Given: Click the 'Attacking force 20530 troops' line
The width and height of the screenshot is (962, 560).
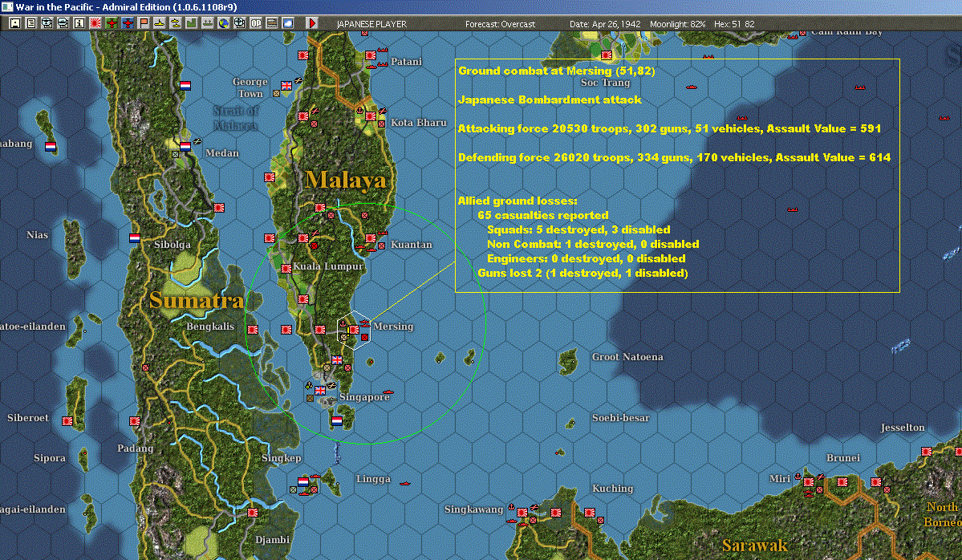Looking at the screenshot, I should pyautogui.click(x=669, y=128).
